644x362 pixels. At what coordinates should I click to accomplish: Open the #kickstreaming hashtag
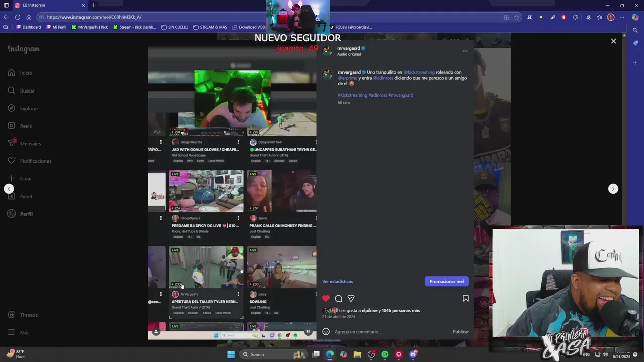(x=352, y=95)
